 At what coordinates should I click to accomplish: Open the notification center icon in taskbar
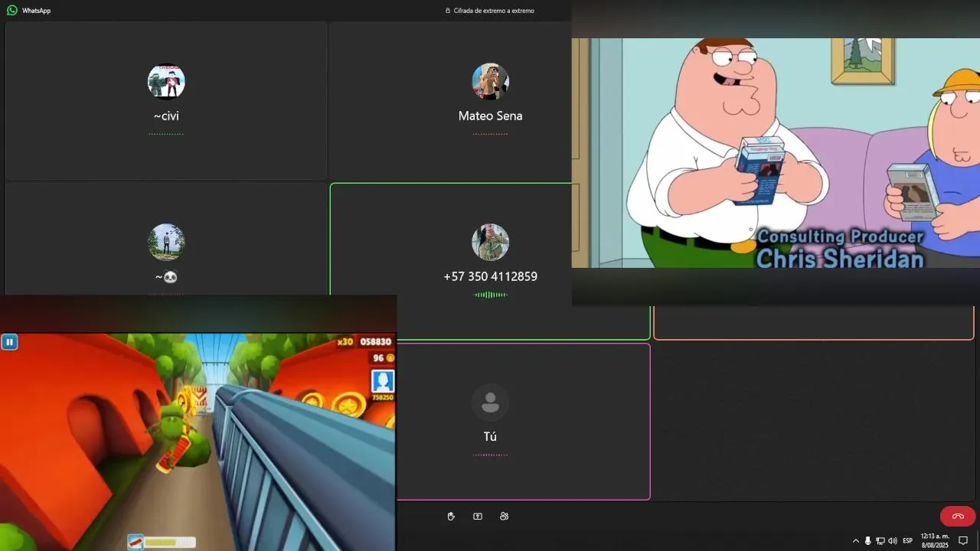[x=963, y=540]
